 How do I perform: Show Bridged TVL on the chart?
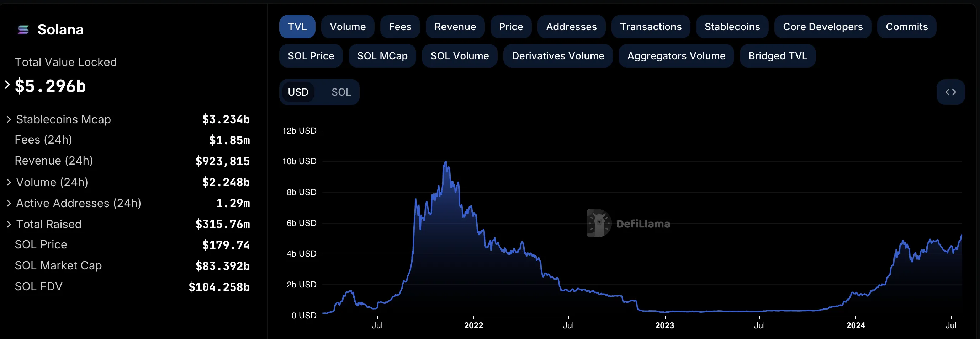(778, 56)
